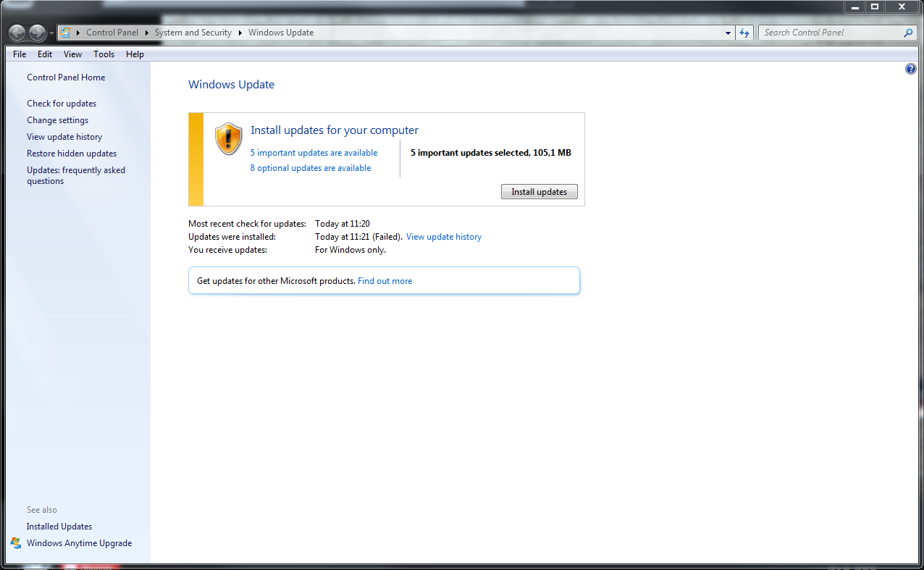Click Get updates for other Microsoft products text
This screenshot has height=570, width=924.
tap(276, 281)
